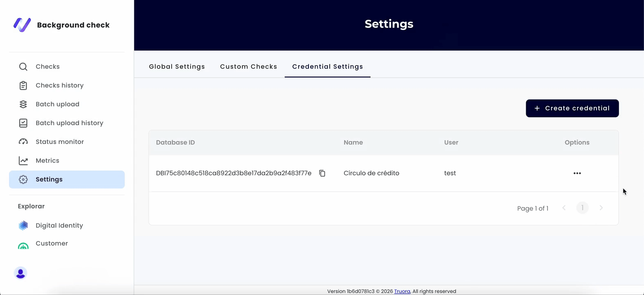Go to next page arrow

[601, 208]
